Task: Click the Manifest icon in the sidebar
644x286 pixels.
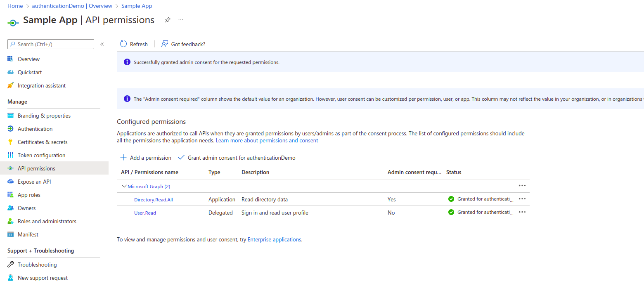Action: click(x=11, y=234)
